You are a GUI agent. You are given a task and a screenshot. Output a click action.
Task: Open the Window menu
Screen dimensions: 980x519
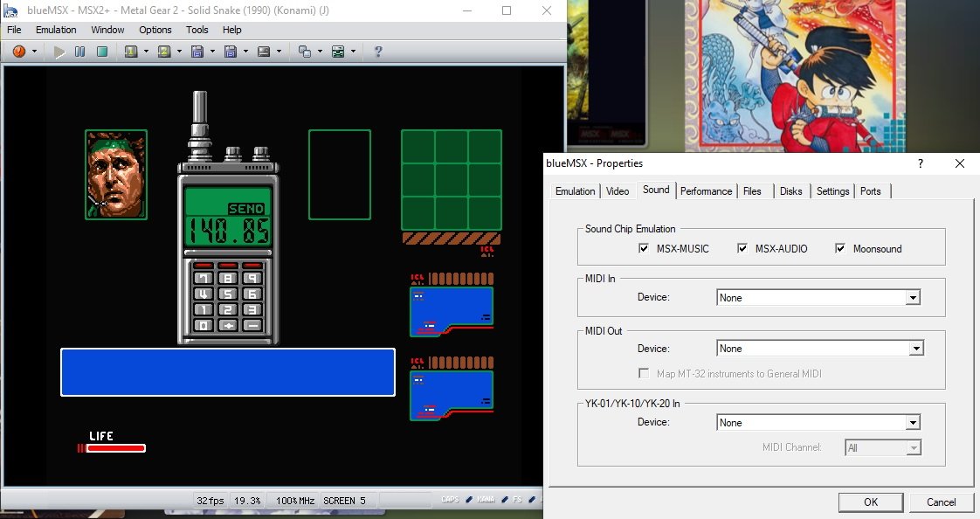[x=107, y=30]
